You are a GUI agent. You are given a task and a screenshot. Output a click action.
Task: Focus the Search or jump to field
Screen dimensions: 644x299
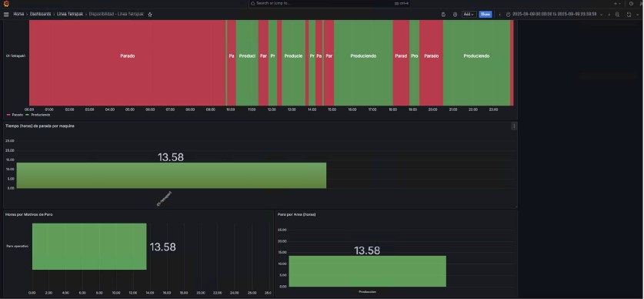(330, 3)
